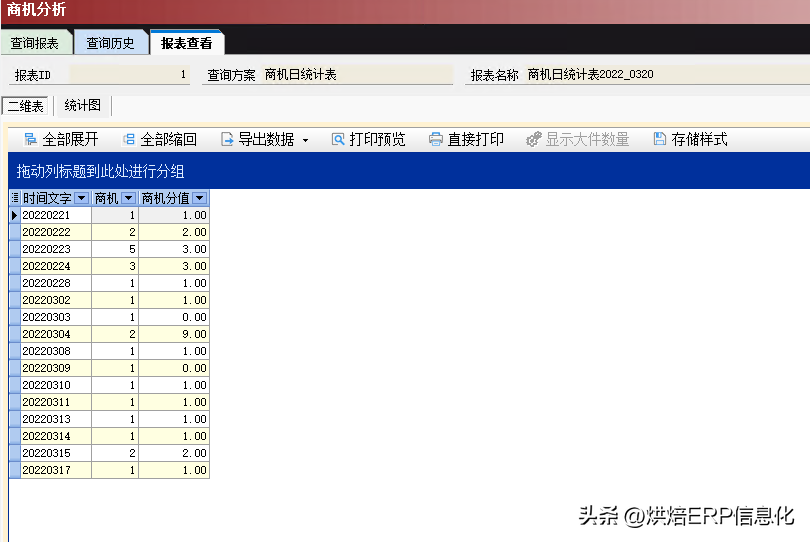Select the cell 20220228
The image size is (810, 542).
pyautogui.click(x=56, y=283)
